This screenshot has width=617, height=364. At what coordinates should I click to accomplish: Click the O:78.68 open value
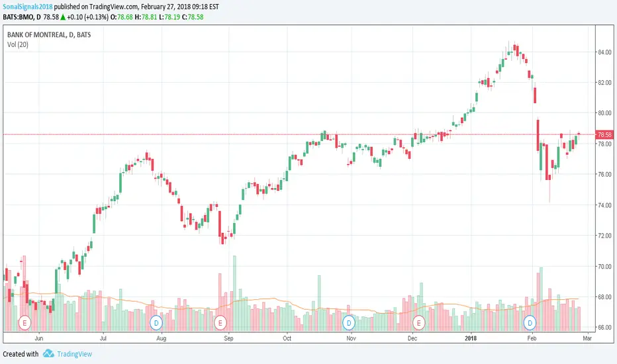tap(122, 17)
